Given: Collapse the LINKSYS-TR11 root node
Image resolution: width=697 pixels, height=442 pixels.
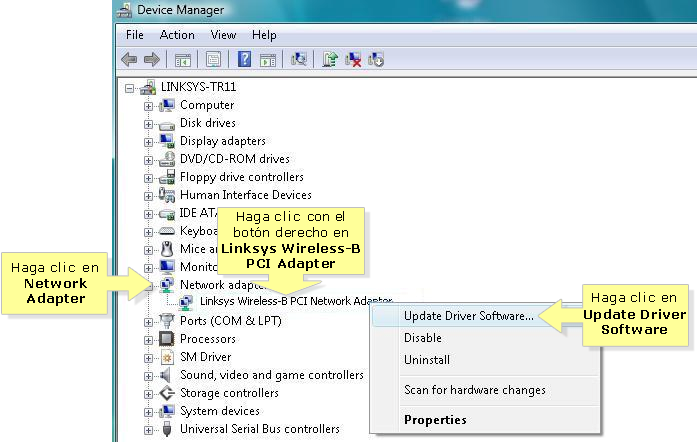Looking at the screenshot, I should [x=129, y=88].
